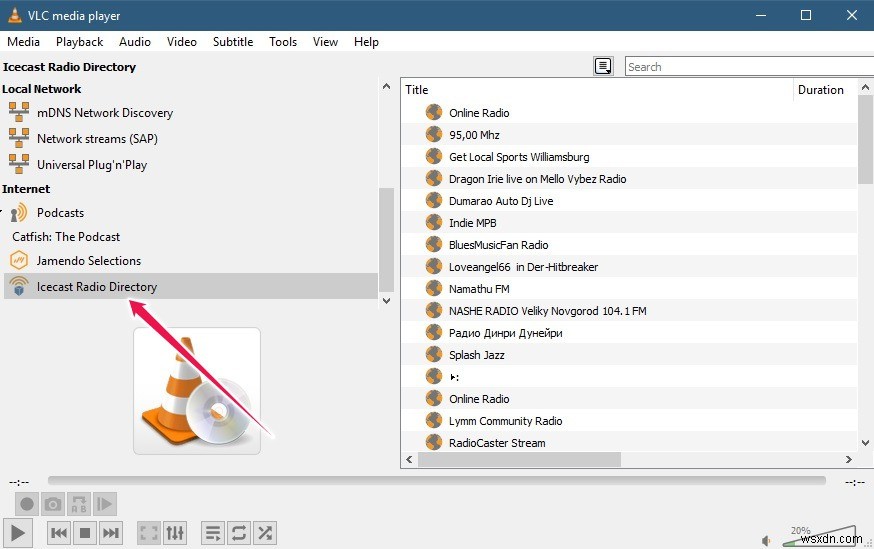Open the Help menu

(x=366, y=42)
